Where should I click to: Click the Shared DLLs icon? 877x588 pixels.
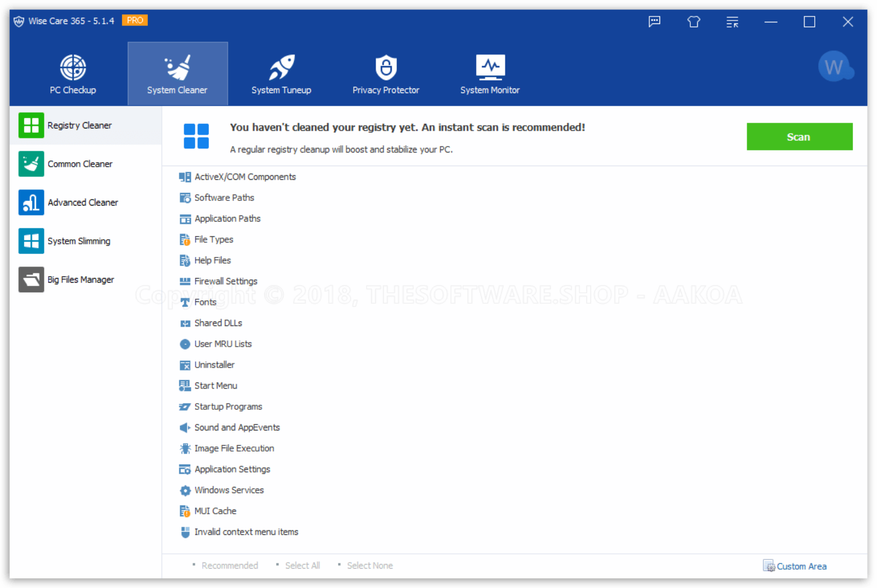(x=185, y=323)
